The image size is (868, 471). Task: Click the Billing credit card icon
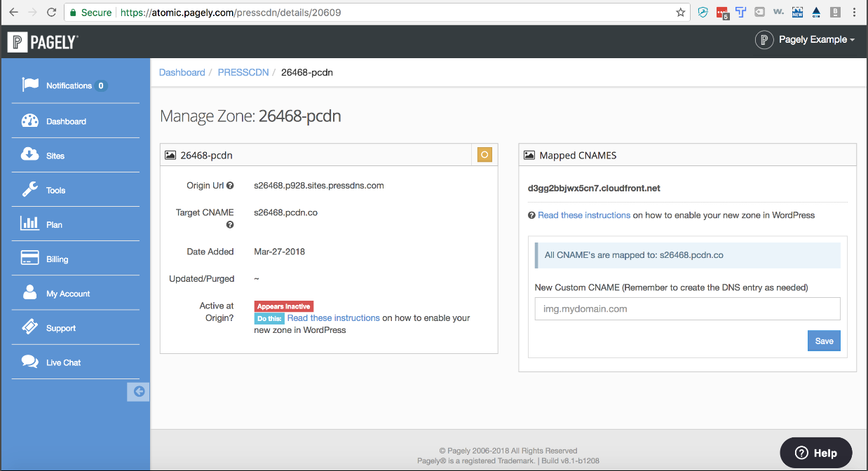[29, 258]
